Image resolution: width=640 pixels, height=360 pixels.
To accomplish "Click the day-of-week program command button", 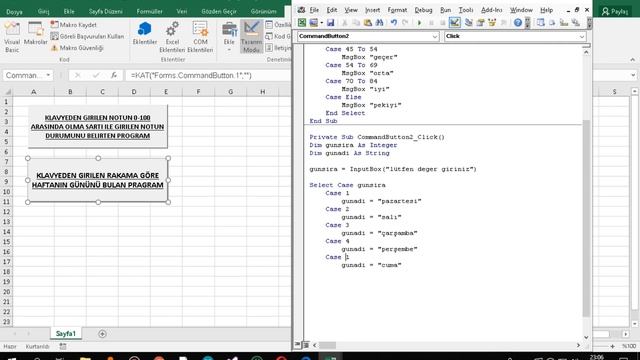I will (x=98, y=180).
